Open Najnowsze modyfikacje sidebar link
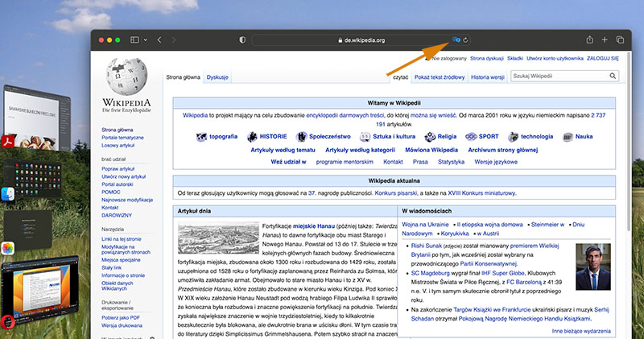644x339 pixels. coord(127,201)
